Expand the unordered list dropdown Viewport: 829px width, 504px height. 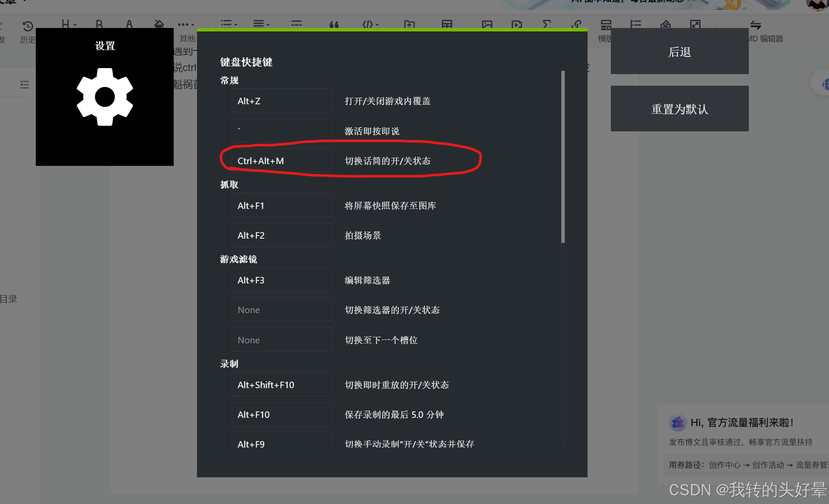(228, 25)
